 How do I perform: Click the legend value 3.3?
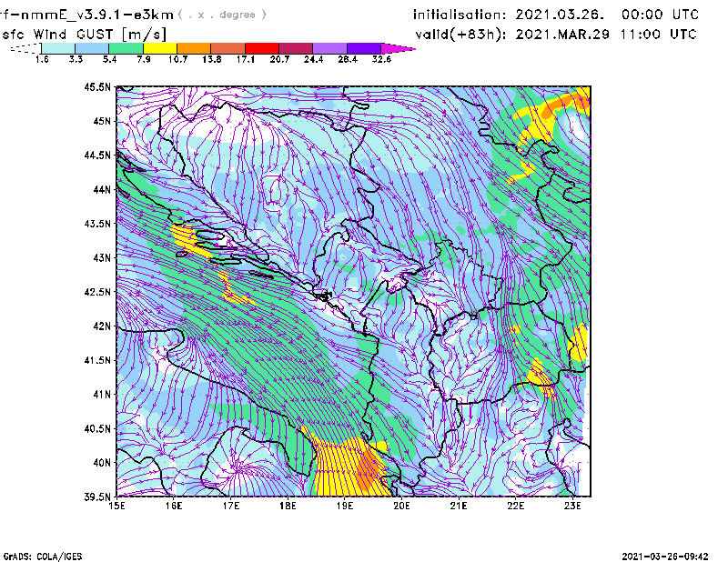[x=76, y=59]
